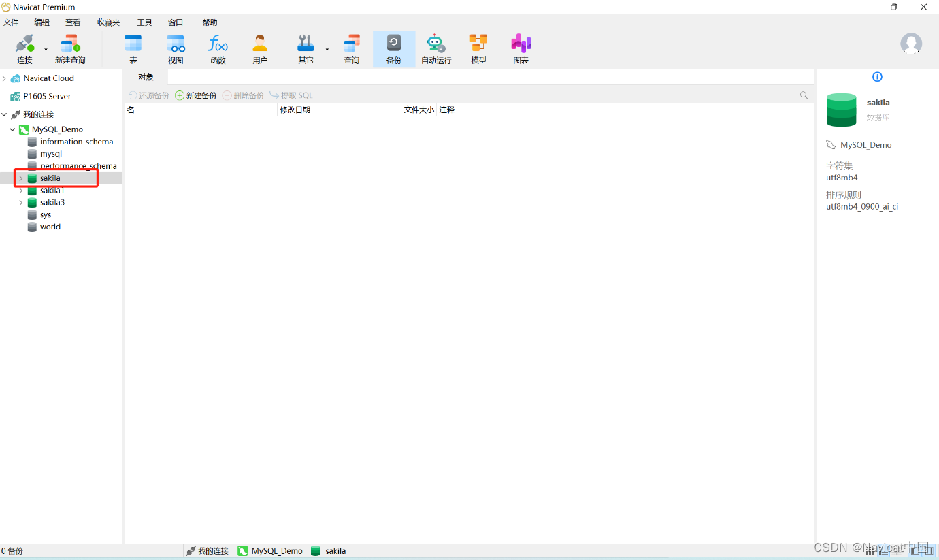Click the 连接 connection plug icon
The image size is (939, 560).
(24, 44)
